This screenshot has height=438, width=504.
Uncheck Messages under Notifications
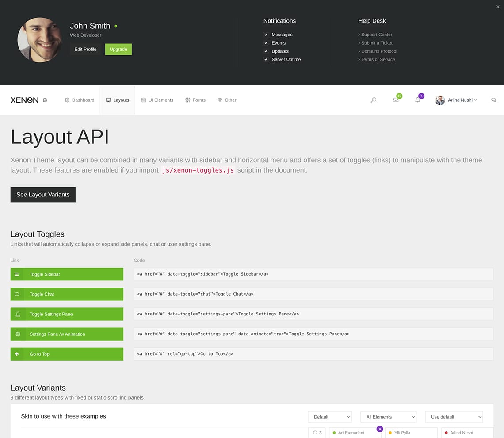click(266, 34)
